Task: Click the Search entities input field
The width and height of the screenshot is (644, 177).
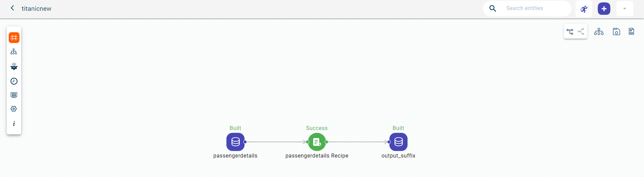Action: (x=535, y=8)
